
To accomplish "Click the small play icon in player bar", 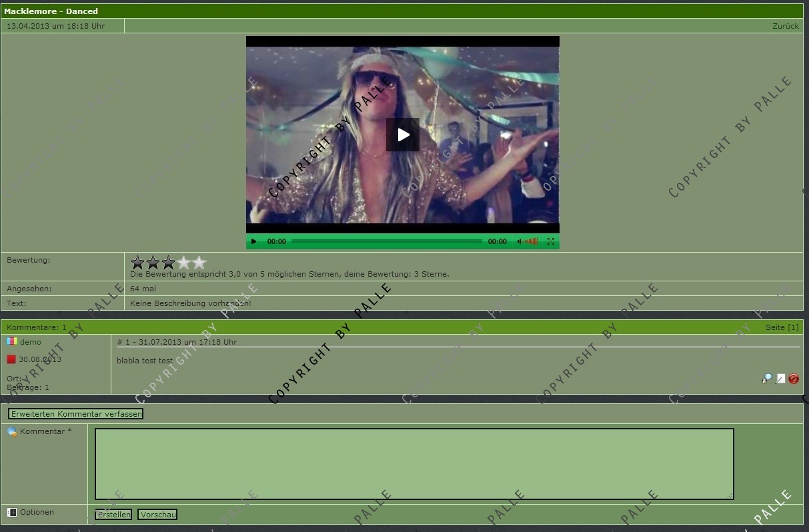I will pyautogui.click(x=253, y=242).
